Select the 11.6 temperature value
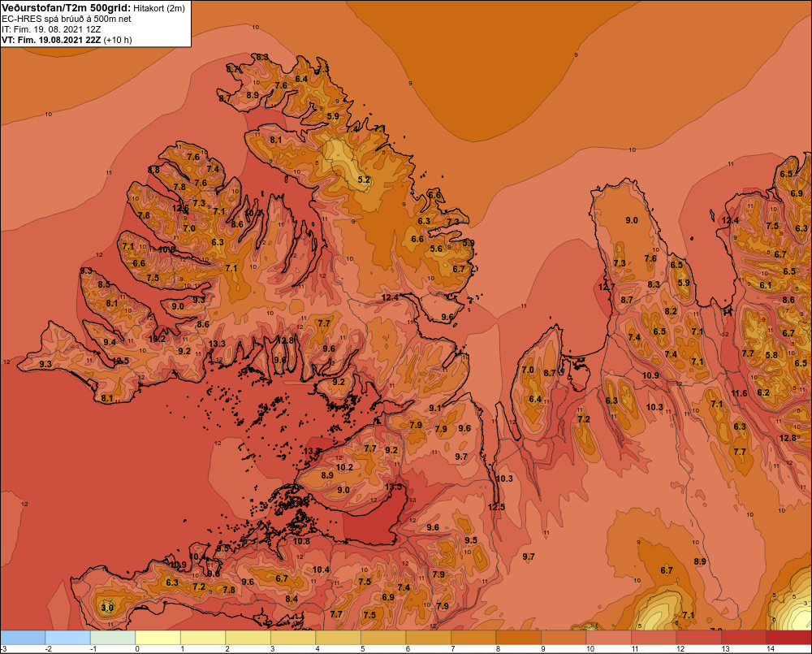 [739, 393]
